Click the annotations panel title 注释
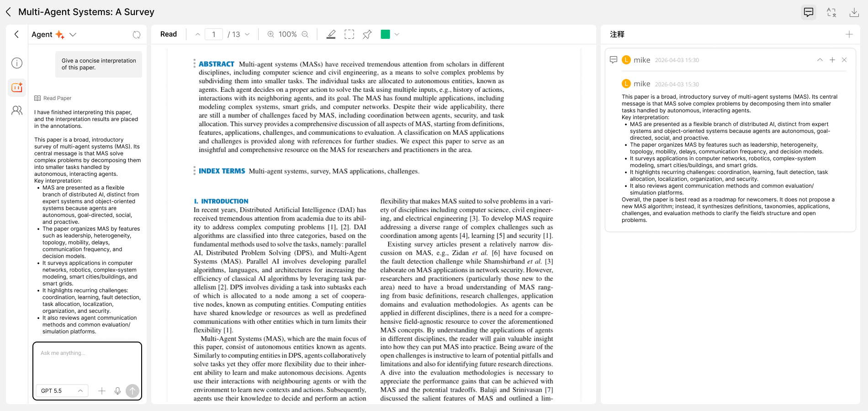Viewport: 868px width, 411px height. (617, 34)
